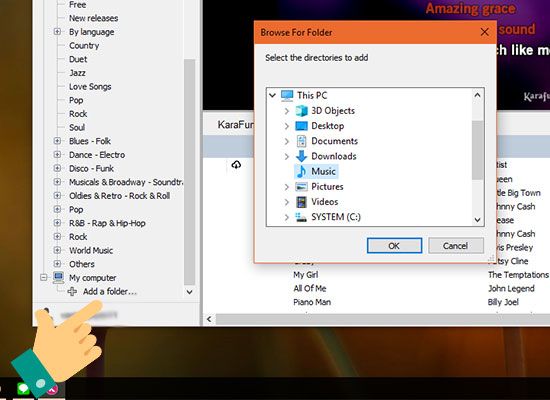Click the cloud download icon in song list
Viewport: 550px width, 400px height.
click(x=236, y=164)
